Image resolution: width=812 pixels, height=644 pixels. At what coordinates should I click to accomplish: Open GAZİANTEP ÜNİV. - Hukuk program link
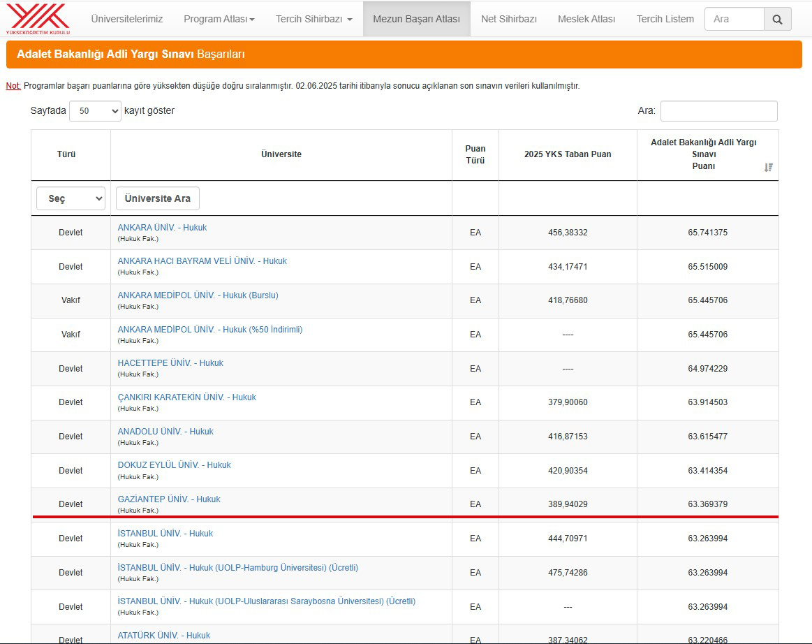coord(169,499)
